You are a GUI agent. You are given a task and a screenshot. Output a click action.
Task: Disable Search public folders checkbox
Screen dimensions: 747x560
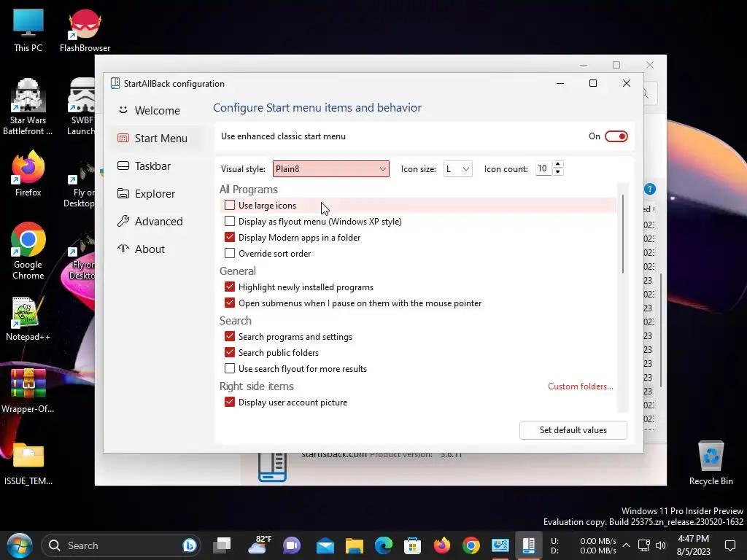[230, 352]
